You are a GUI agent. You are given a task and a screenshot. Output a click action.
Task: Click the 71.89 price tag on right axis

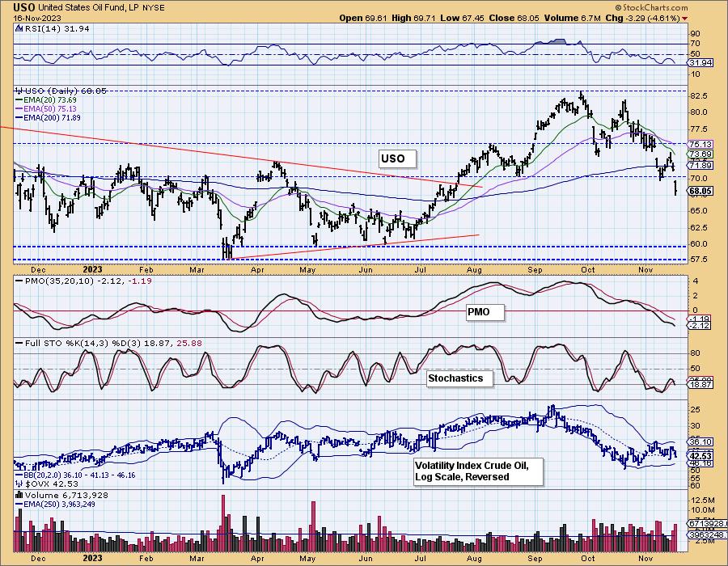coord(700,165)
